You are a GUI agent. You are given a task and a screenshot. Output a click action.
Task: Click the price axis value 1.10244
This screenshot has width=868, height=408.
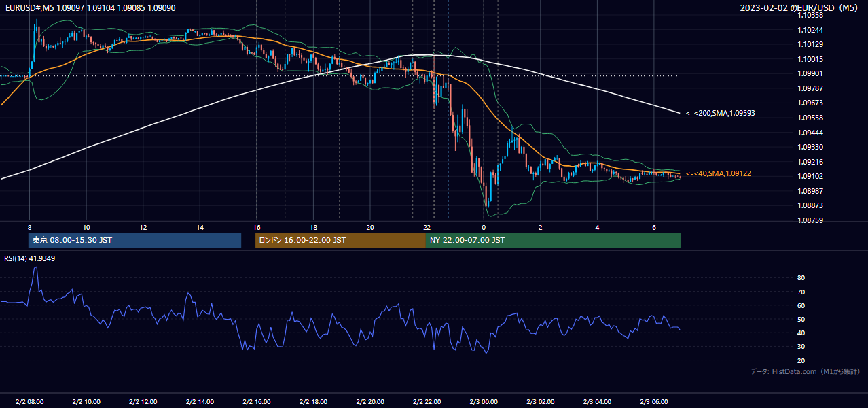coord(810,30)
